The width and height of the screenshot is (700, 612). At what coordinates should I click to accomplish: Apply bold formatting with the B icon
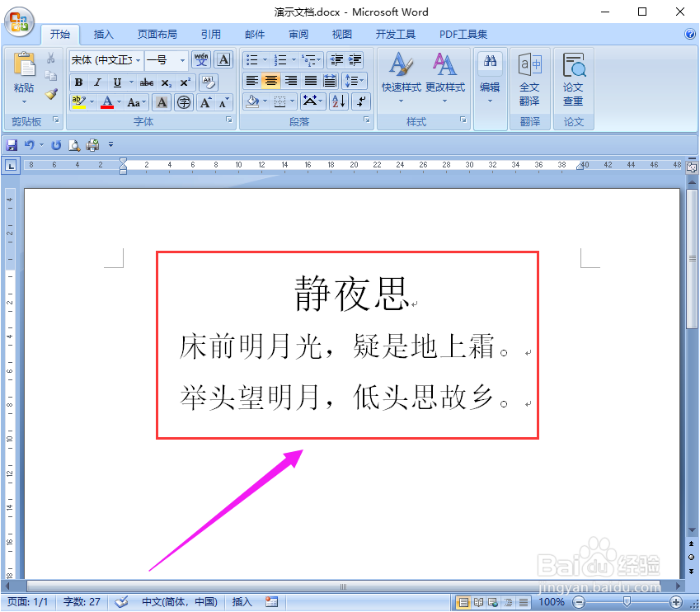tap(78, 82)
